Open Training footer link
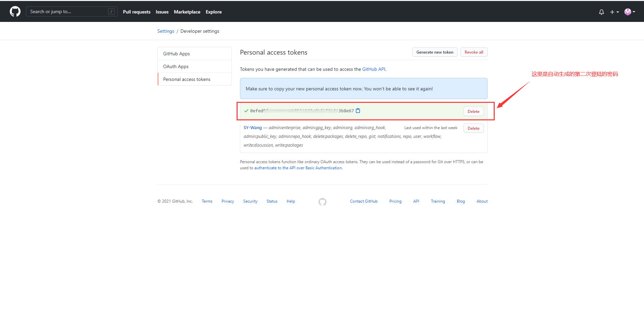644x325 pixels. (x=438, y=201)
